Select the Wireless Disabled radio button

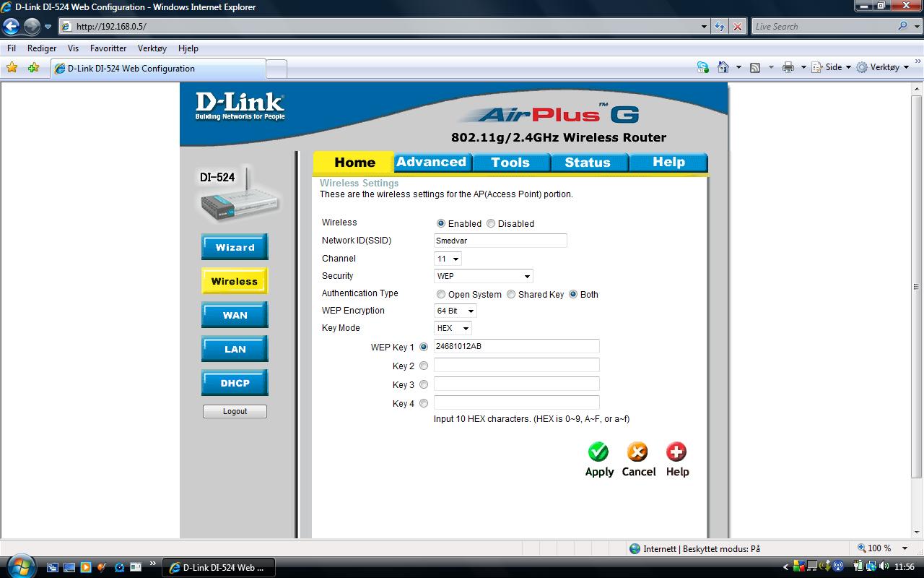(491, 224)
